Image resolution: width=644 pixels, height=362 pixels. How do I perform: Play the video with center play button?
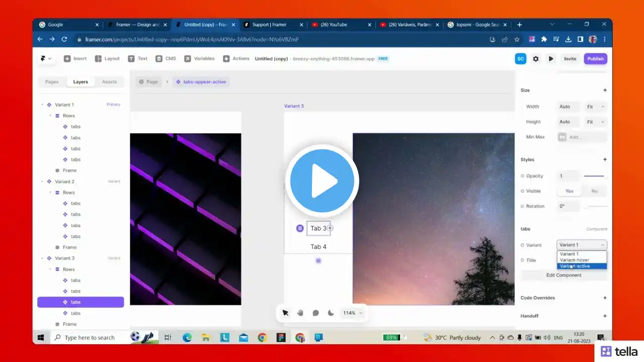pyautogui.click(x=322, y=181)
